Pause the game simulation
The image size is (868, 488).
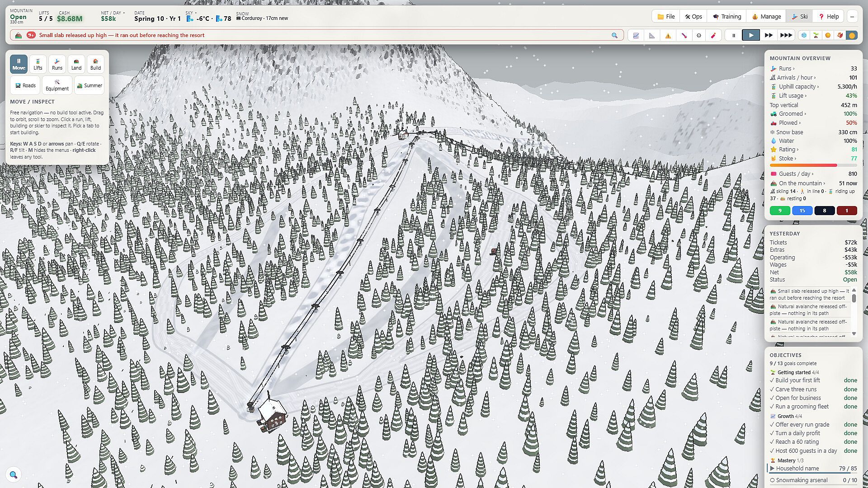pyautogui.click(x=733, y=35)
